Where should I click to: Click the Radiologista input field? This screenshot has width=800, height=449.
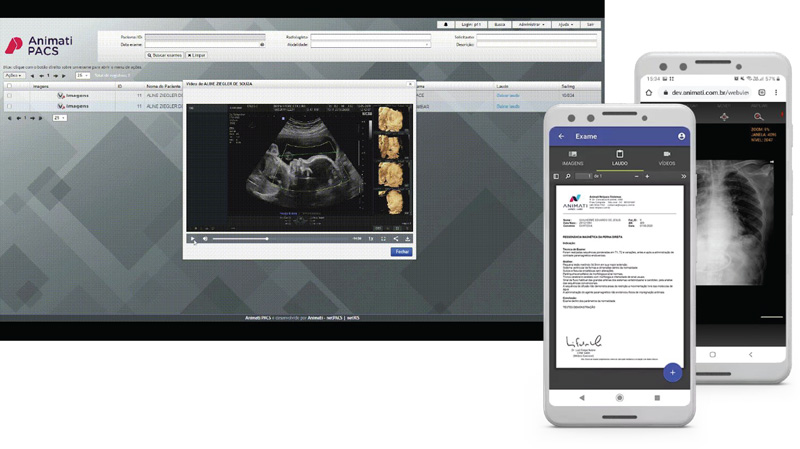371,37
